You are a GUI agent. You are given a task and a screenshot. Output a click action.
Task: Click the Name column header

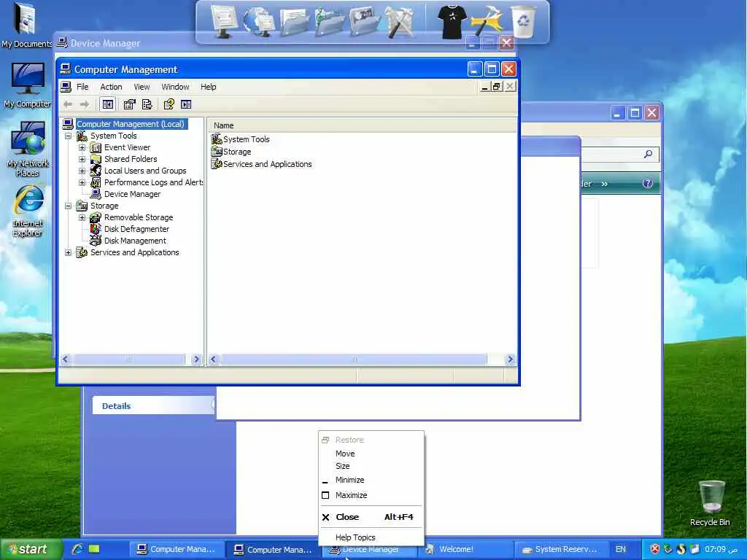(362, 125)
